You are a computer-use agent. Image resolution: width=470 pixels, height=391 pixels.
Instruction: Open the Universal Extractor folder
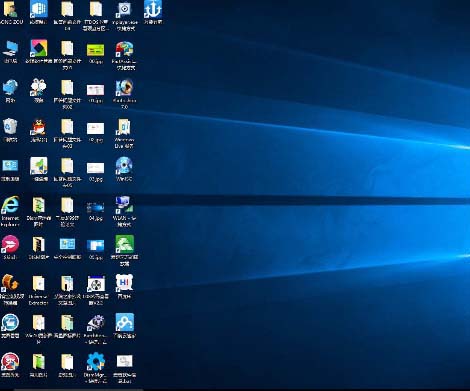click(39, 283)
